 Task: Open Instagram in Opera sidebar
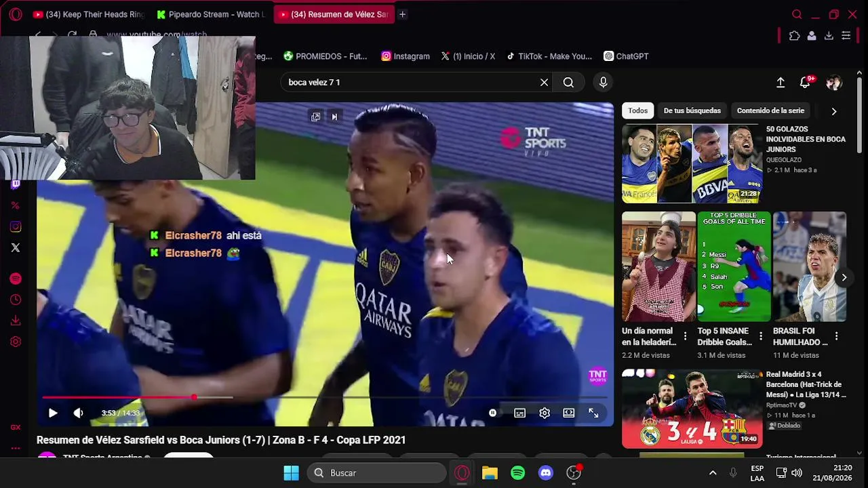[x=16, y=227]
